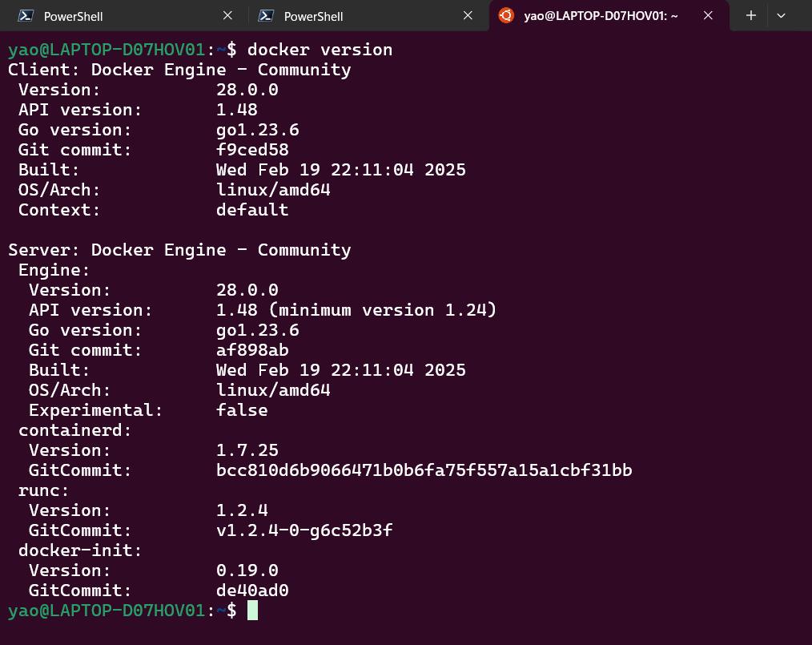The image size is (812, 645).
Task: Close the first PowerShell tab
Action: coord(227,15)
